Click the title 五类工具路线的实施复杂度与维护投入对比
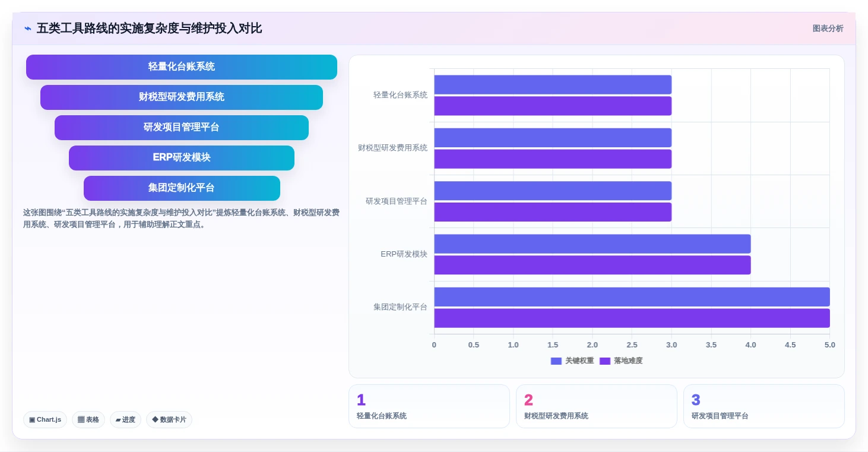Screen dimensions: 868x452 coord(149,29)
